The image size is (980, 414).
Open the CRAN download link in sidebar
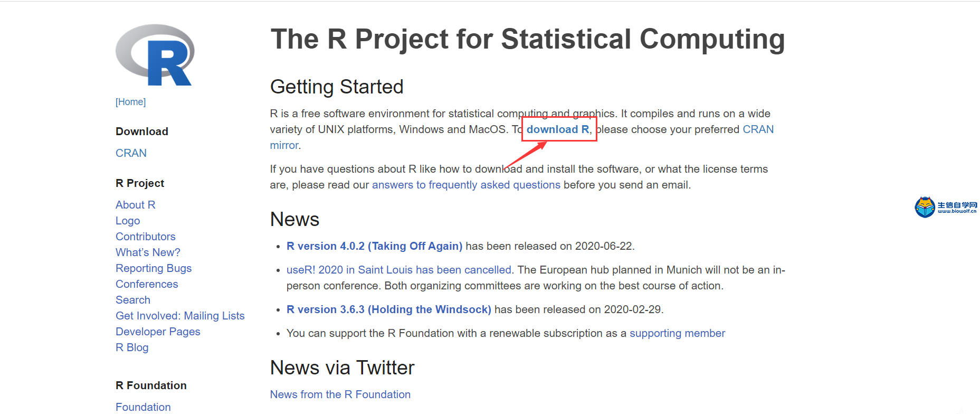click(131, 153)
